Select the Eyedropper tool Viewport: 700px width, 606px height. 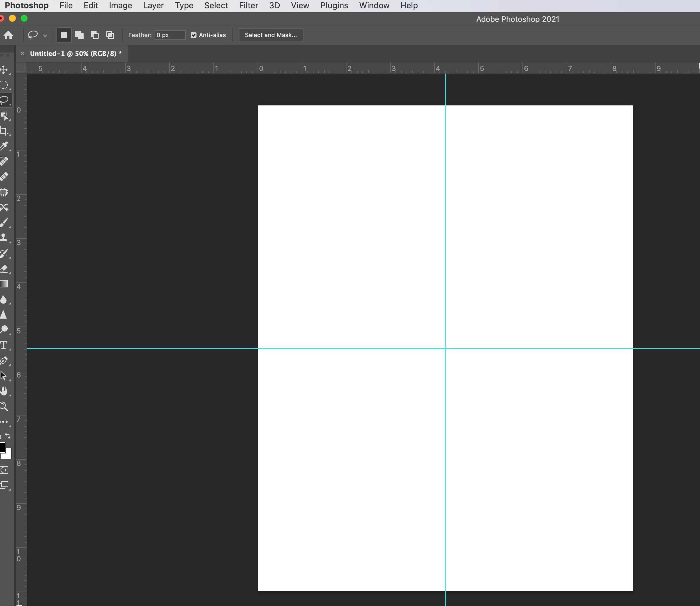tap(4, 146)
